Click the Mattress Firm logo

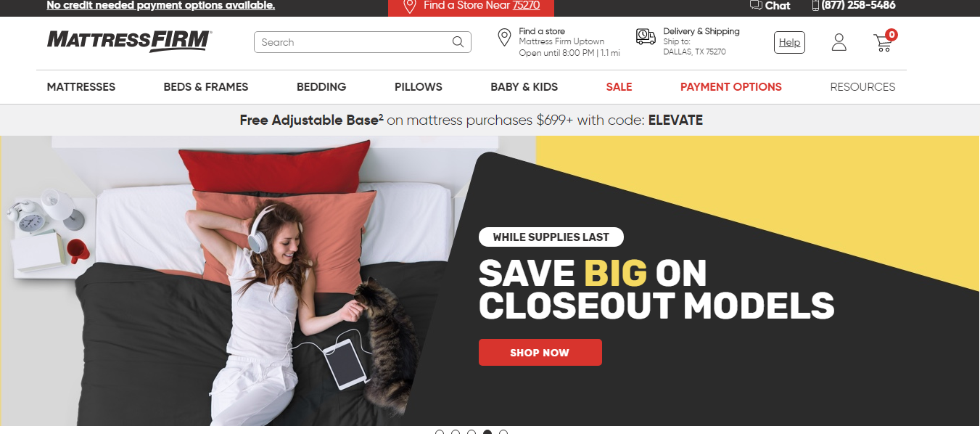point(129,41)
